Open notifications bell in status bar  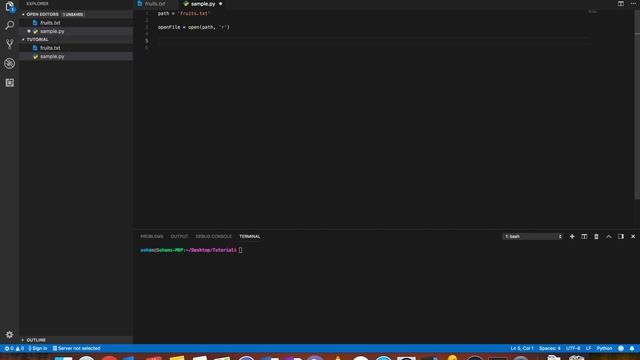pyautogui.click(x=632, y=348)
